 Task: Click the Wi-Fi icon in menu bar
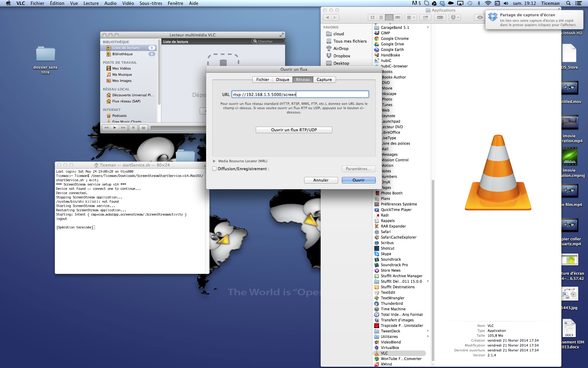tap(488, 3)
